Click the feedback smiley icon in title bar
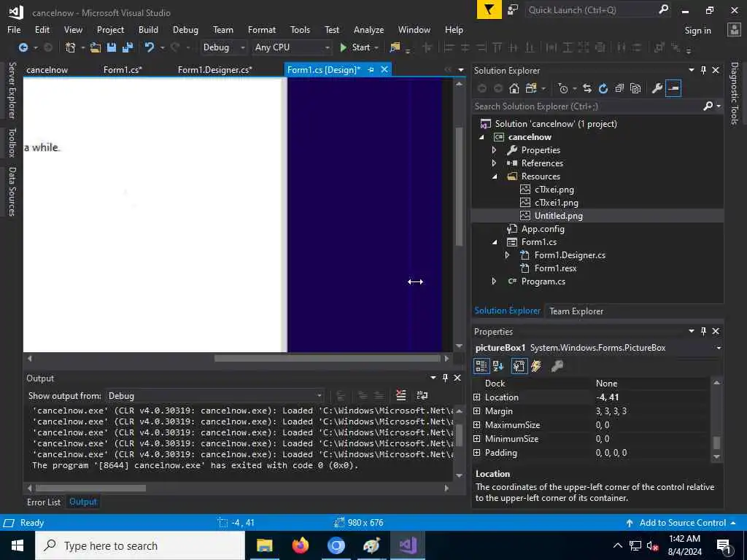747x560 pixels. (x=513, y=10)
